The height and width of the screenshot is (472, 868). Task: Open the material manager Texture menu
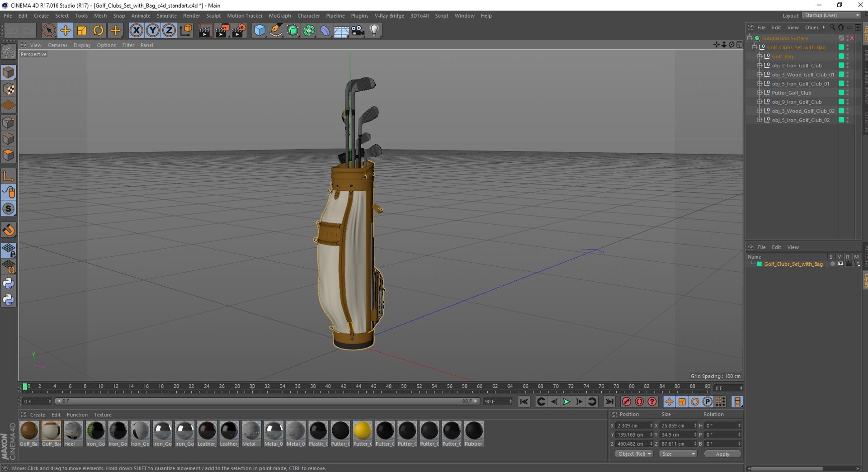pyautogui.click(x=103, y=415)
